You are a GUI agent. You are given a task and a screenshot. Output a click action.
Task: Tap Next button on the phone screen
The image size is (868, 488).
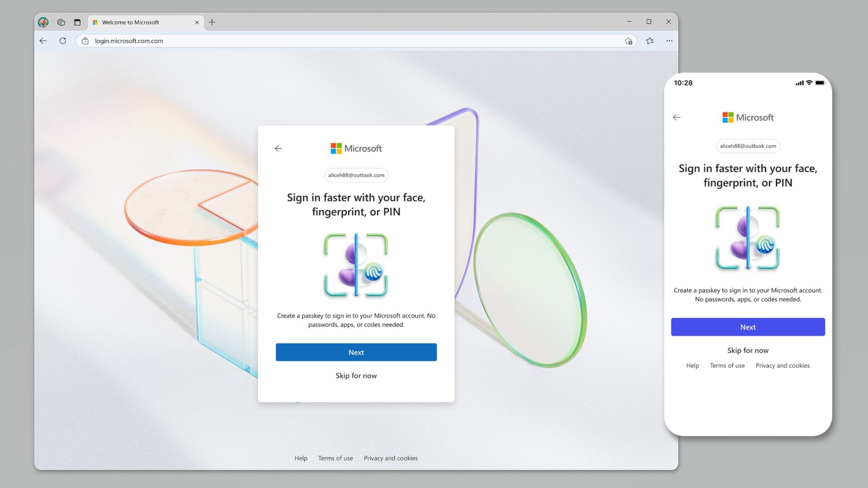[x=748, y=327]
